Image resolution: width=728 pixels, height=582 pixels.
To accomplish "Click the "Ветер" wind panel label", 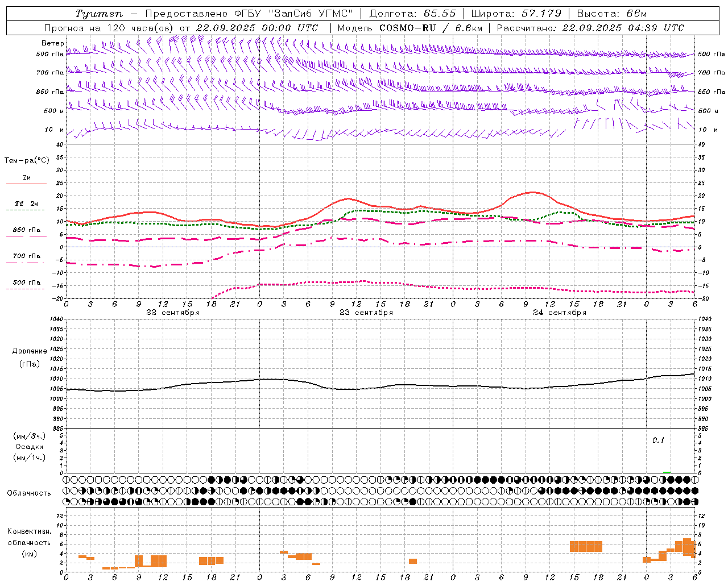I will [52, 43].
